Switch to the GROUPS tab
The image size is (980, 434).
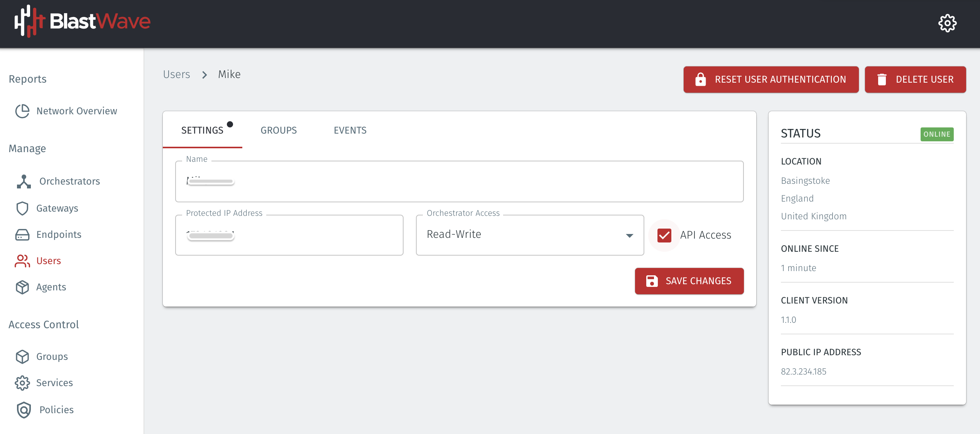(x=279, y=130)
